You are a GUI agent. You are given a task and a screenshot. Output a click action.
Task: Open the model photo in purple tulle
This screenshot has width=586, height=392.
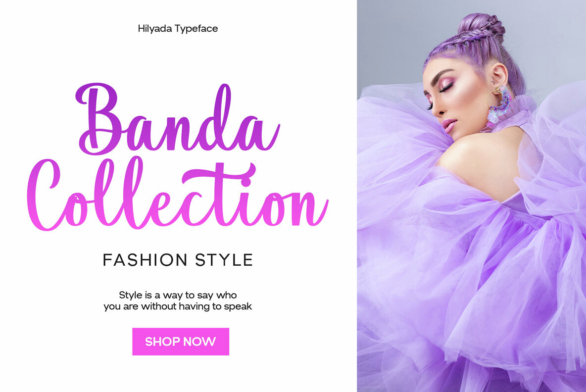pos(471,196)
